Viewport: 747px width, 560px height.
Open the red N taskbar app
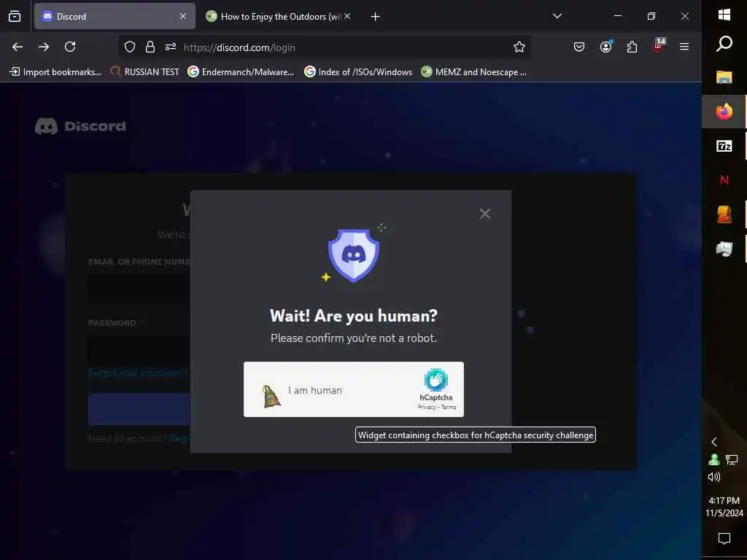(x=724, y=180)
